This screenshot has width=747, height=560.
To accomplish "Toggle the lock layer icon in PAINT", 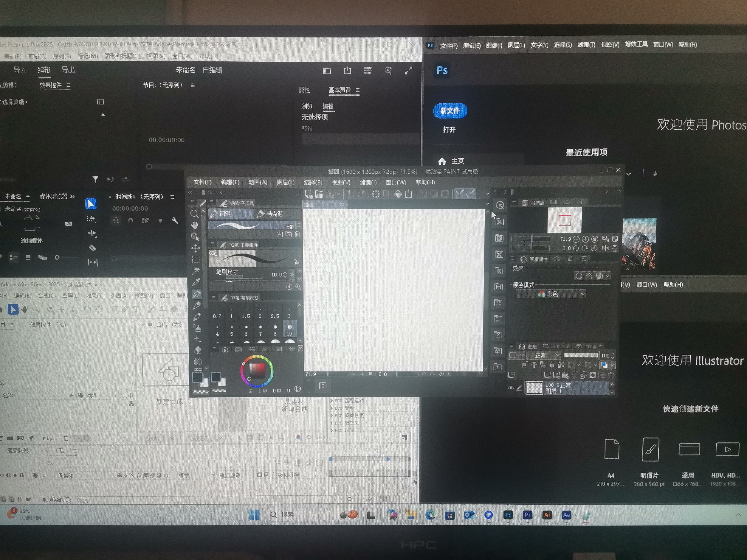I will pyautogui.click(x=552, y=365).
